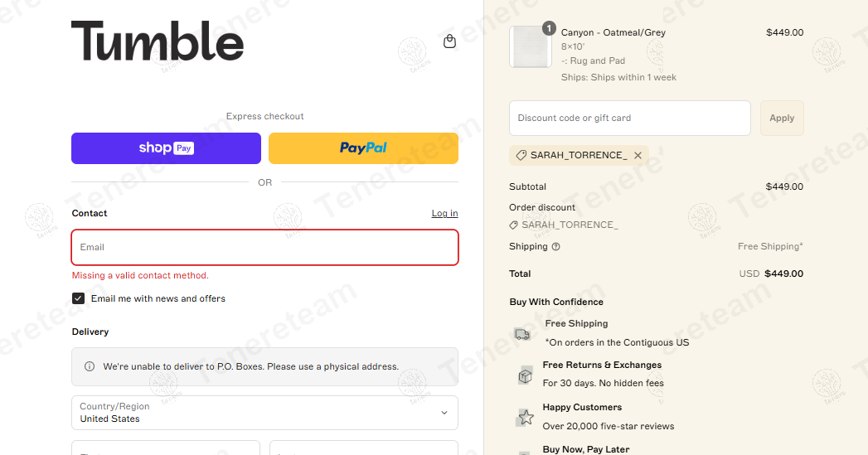The image size is (868, 455).
Task: Click the Free Returns box icon
Action: pyautogui.click(x=524, y=375)
